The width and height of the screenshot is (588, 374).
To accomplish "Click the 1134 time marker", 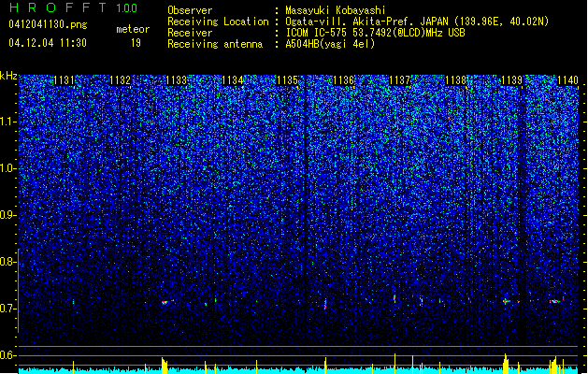I will 232,80.
